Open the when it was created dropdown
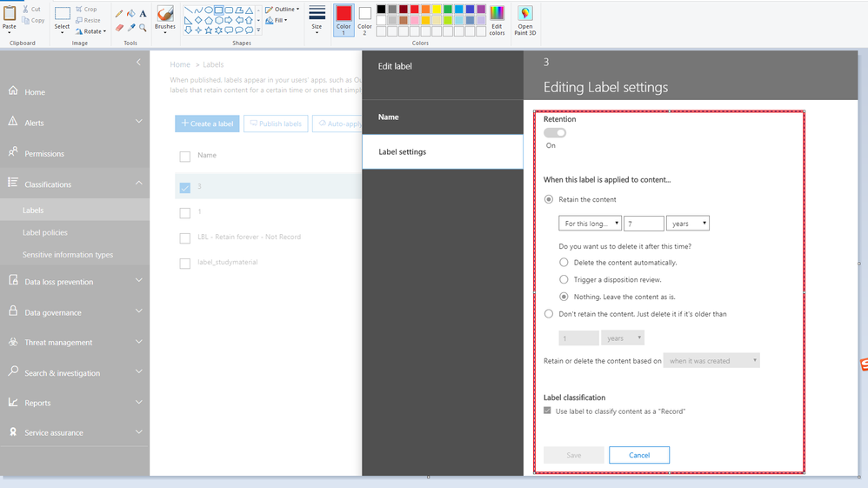The width and height of the screenshot is (868, 488). point(711,361)
